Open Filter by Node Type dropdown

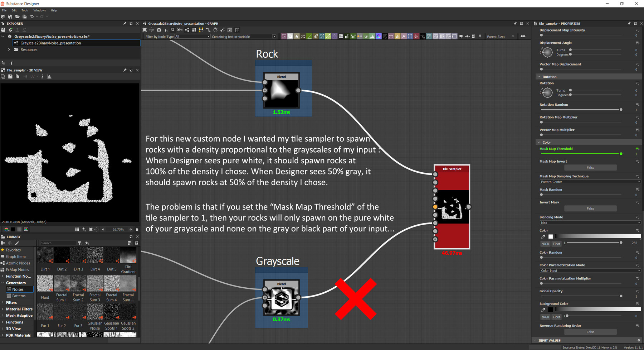(192, 37)
